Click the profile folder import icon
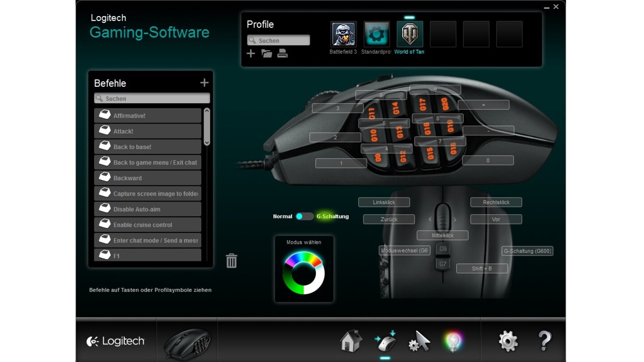 pyautogui.click(x=267, y=54)
